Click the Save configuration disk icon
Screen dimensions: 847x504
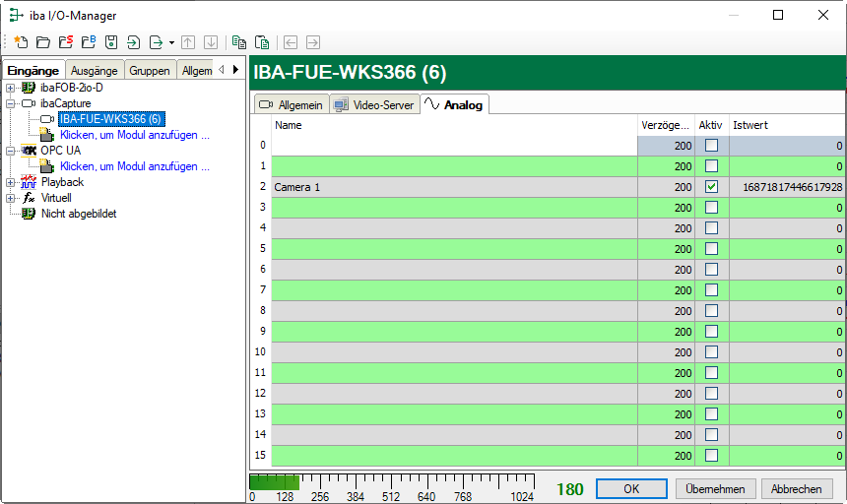tap(111, 42)
